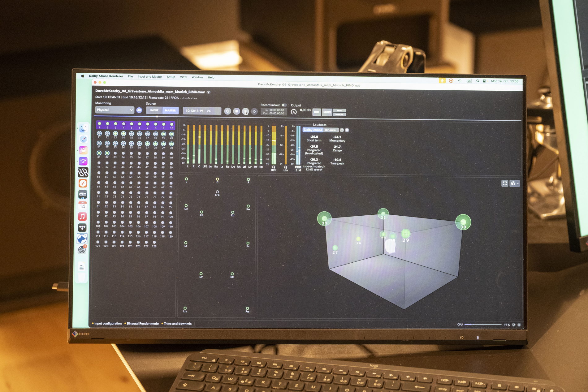The height and width of the screenshot is (392, 588).
Task: Stop playback with the stop button
Action: point(236,111)
